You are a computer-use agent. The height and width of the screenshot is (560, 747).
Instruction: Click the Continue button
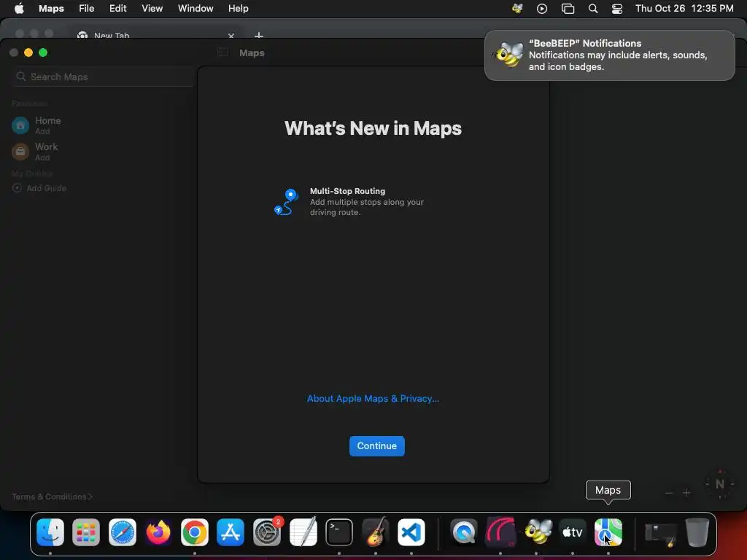pyautogui.click(x=377, y=446)
